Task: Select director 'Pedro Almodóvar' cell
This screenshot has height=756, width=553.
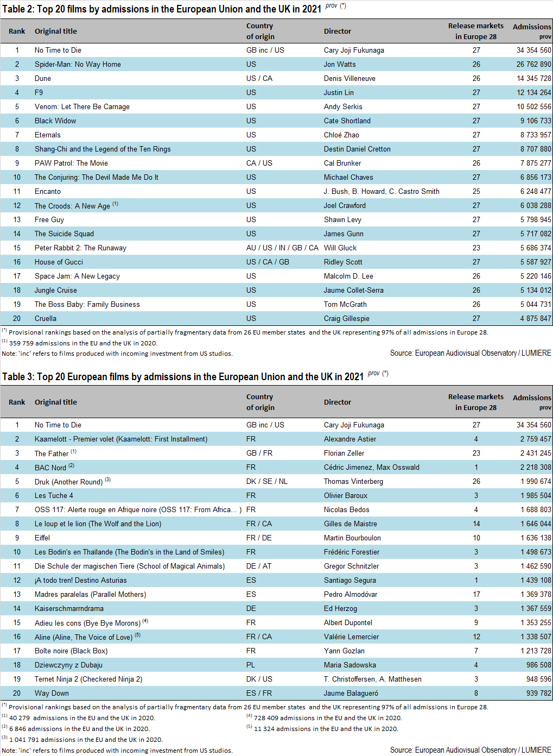Action: tap(350, 594)
